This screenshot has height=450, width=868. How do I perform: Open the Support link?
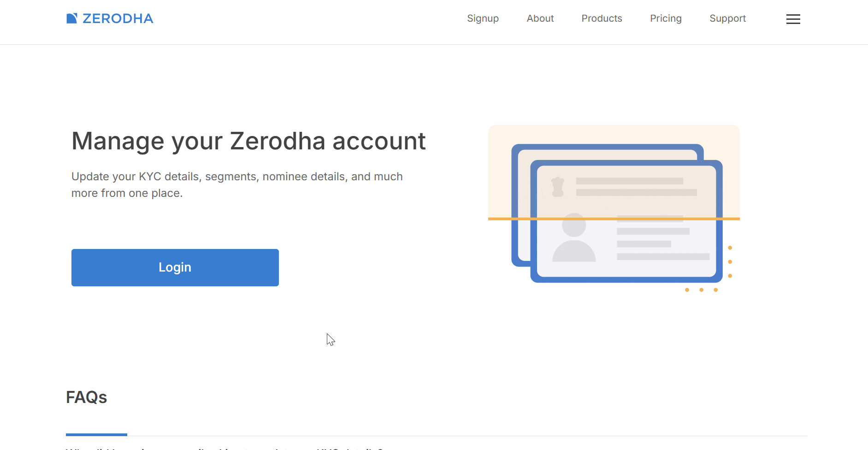[727, 18]
